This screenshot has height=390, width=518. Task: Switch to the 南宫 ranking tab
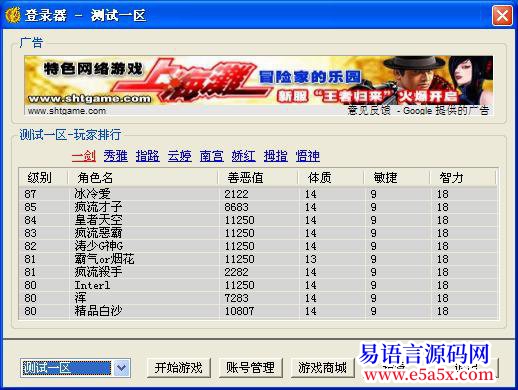tap(212, 156)
